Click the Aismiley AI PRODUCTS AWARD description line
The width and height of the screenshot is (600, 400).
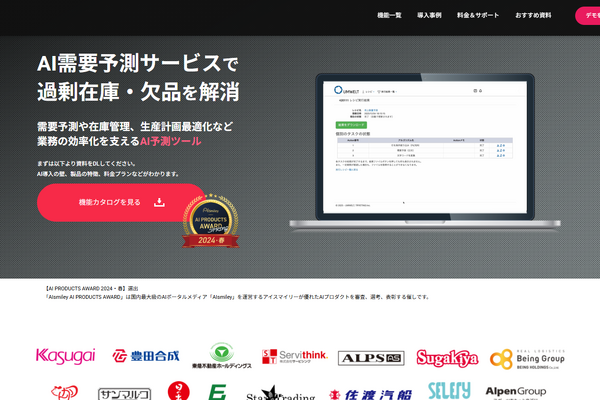pos(237,297)
